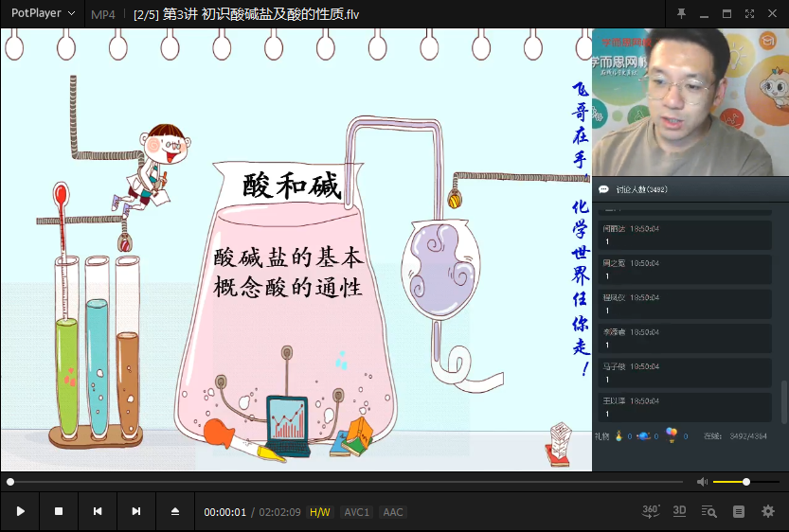This screenshot has width=789, height=532.
Task: Switch to fullscreen mode
Action: point(749,13)
